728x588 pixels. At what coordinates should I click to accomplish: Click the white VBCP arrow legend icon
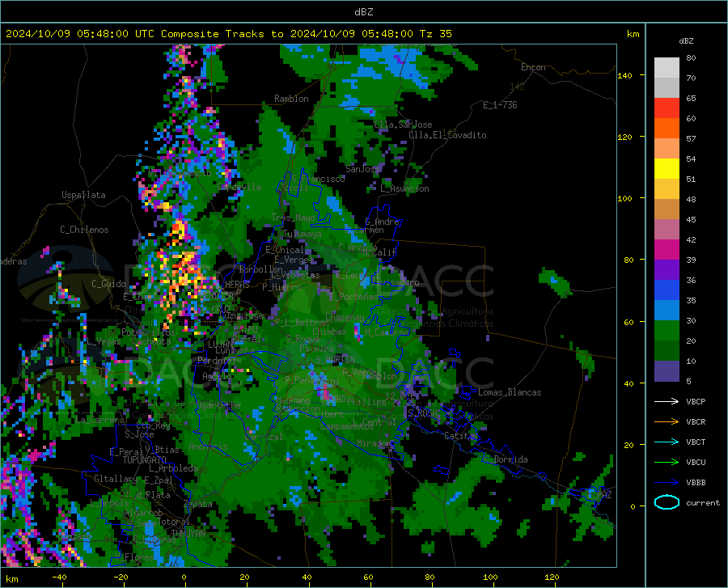(x=667, y=401)
